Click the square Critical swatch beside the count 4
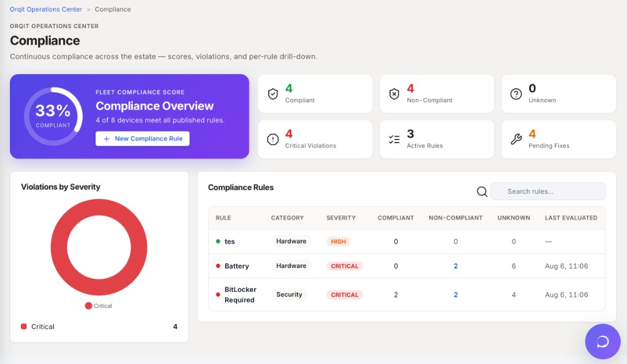The width and height of the screenshot is (627, 364). (x=24, y=327)
